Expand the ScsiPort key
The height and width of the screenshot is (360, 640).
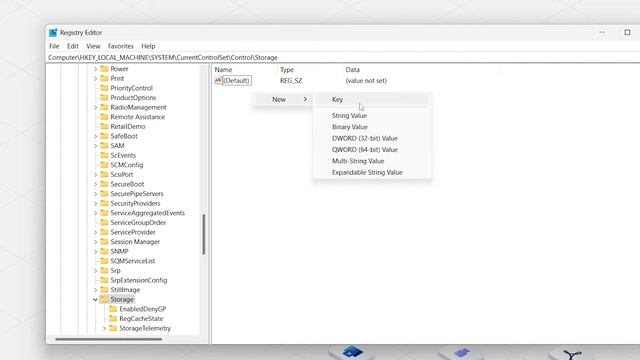[x=96, y=175]
